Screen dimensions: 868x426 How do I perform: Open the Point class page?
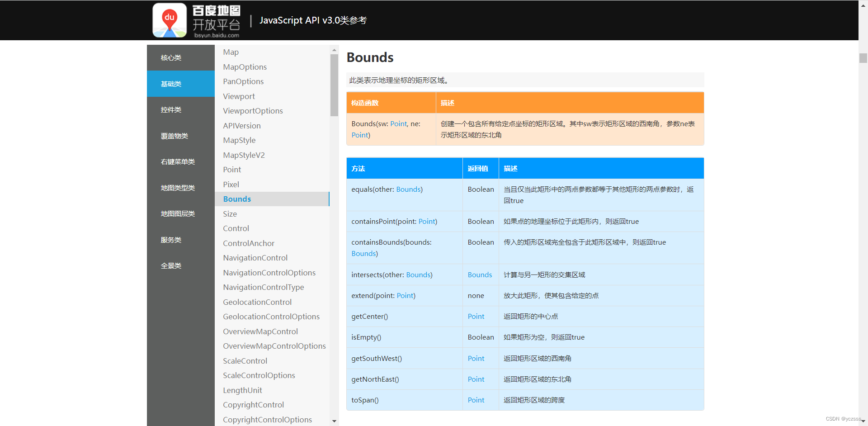click(x=231, y=169)
